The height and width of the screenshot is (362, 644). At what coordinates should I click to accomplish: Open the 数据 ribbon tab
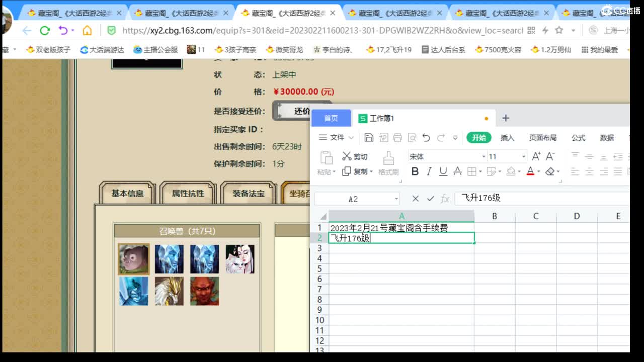pos(607,137)
